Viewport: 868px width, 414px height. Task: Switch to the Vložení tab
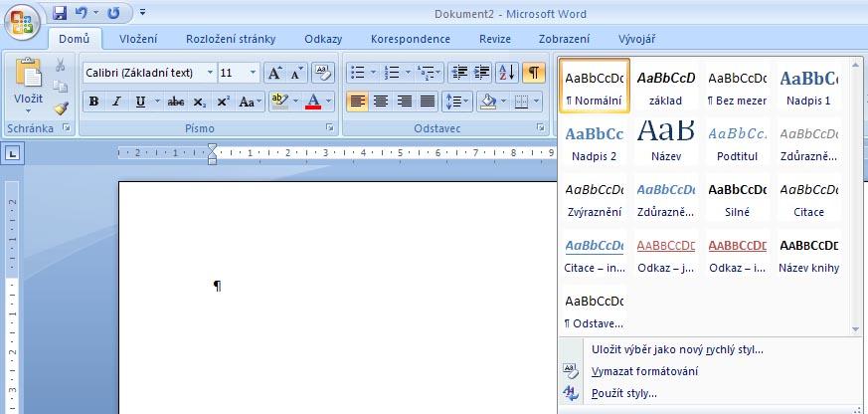[x=138, y=40]
